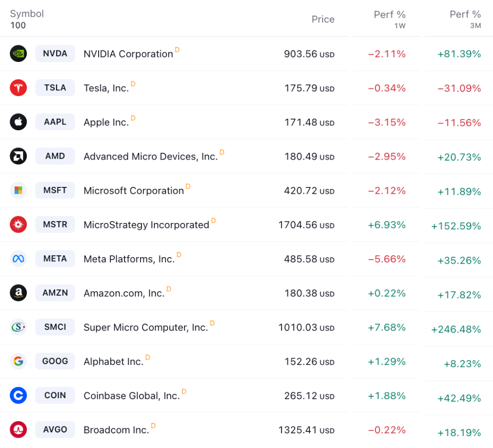493x448 pixels.
Task: Click the NVIDIA logo icon
Action: 18,54
